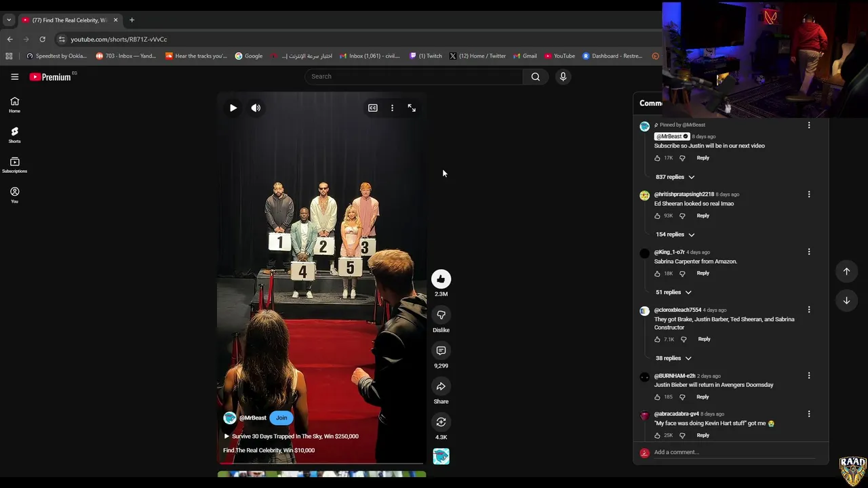The width and height of the screenshot is (868, 488).
Task: Click the Add a comment field
Action: pos(734,452)
